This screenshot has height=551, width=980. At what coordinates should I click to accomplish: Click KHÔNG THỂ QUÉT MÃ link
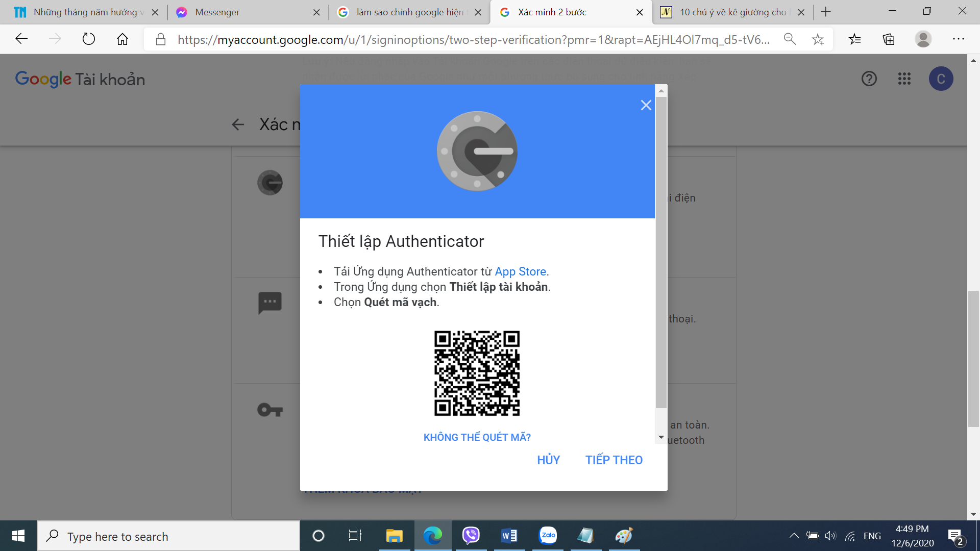click(x=477, y=437)
